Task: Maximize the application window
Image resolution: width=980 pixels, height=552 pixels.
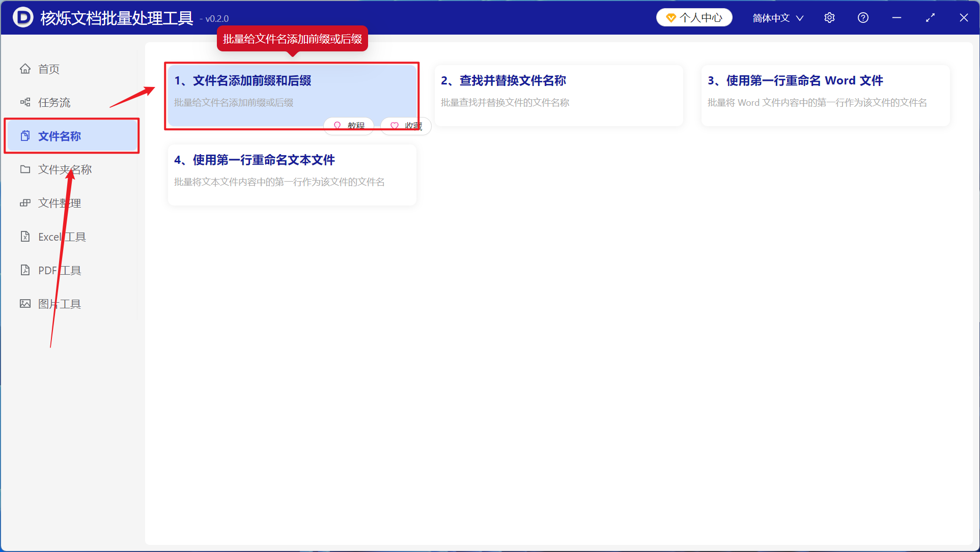Action: pyautogui.click(x=930, y=18)
